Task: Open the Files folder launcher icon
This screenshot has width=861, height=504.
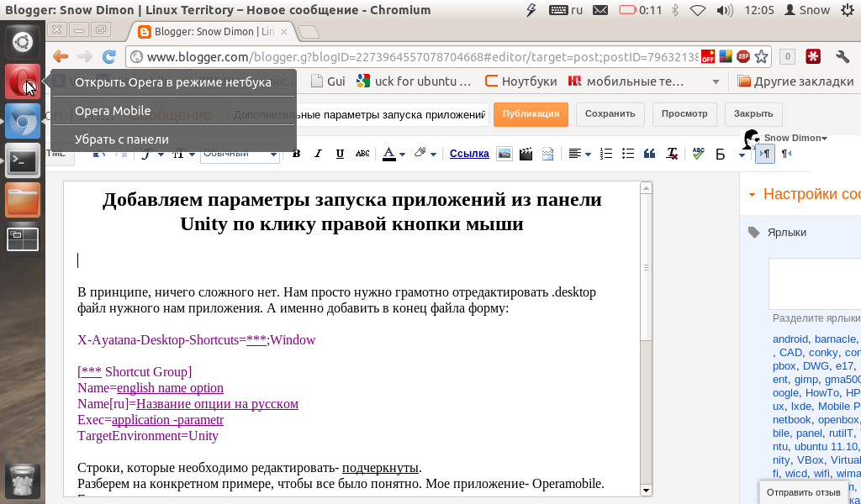Action: pos(23,200)
